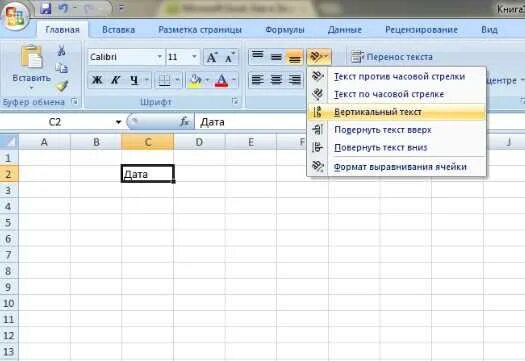Viewport: 525px width, 361px height.
Task: Select Повернуть текст вниз
Action: 396,147
